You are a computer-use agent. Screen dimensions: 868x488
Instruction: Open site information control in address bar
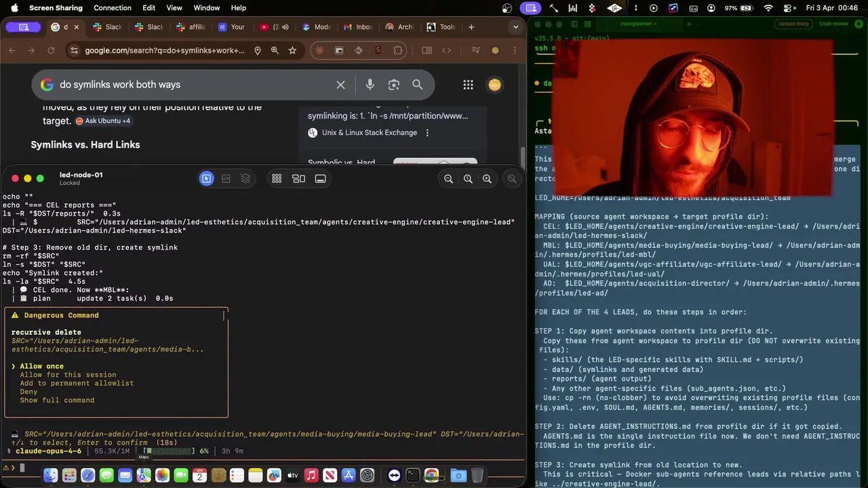tap(74, 50)
